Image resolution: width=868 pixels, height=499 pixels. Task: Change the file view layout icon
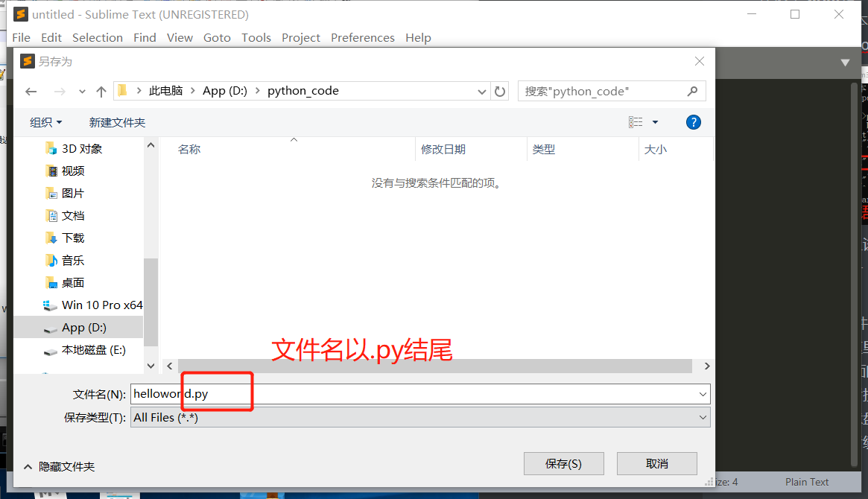point(636,122)
